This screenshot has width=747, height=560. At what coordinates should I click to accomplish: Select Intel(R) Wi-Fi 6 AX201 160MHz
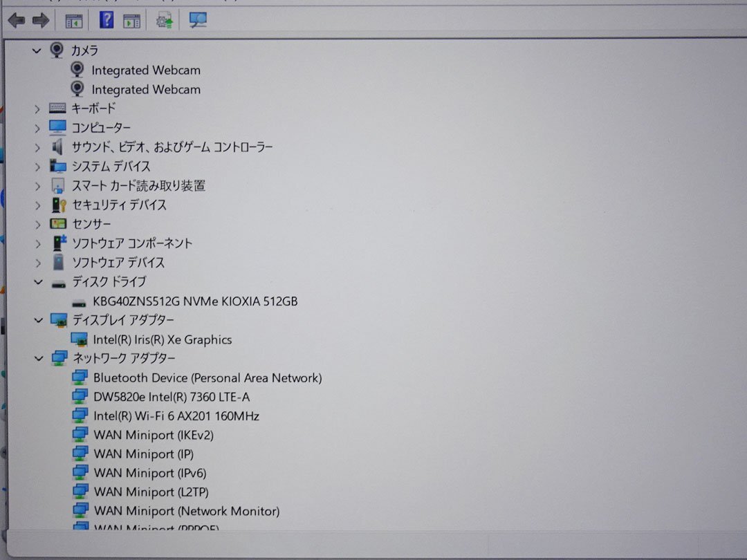176,416
